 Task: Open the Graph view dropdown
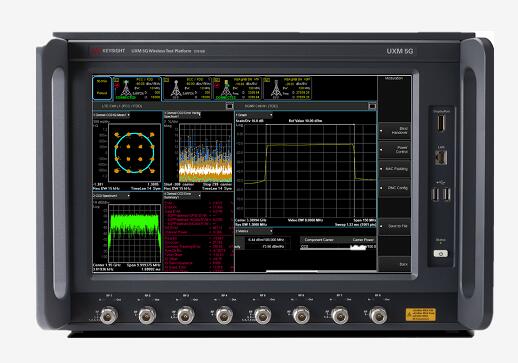pyautogui.click(x=254, y=115)
